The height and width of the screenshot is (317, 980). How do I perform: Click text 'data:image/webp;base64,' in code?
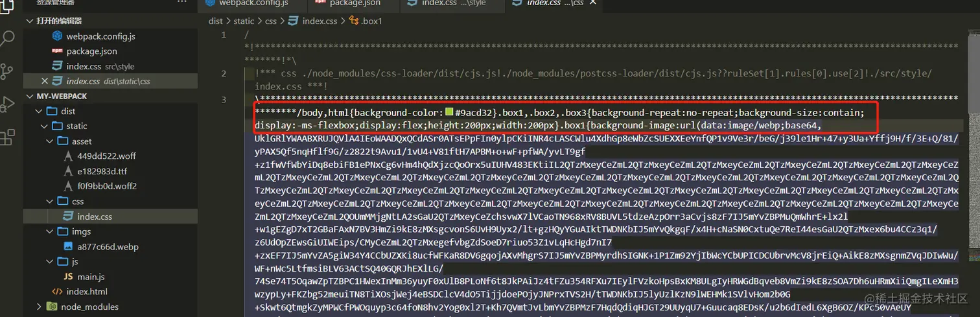762,125
